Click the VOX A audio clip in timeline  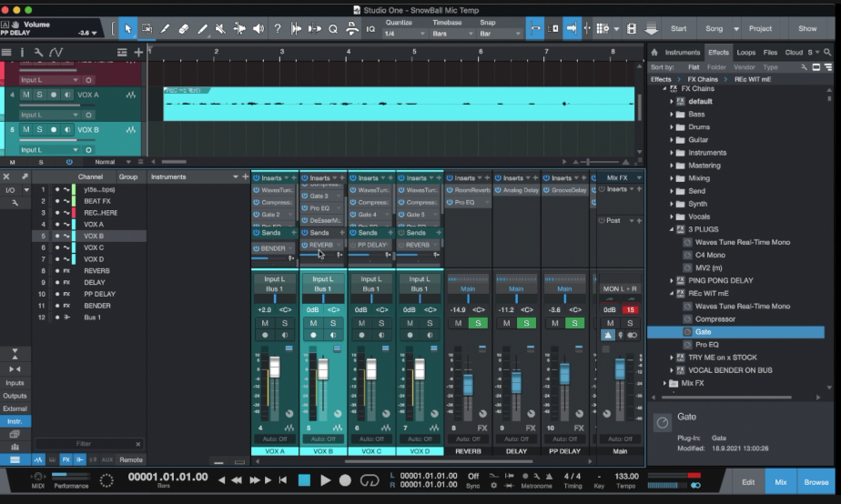coord(399,104)
